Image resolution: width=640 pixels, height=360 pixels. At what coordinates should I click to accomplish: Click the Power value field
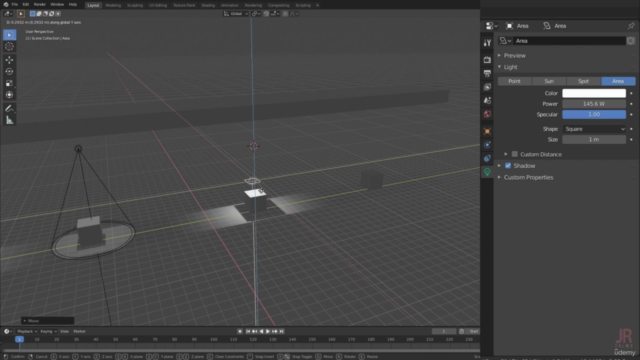594,104
